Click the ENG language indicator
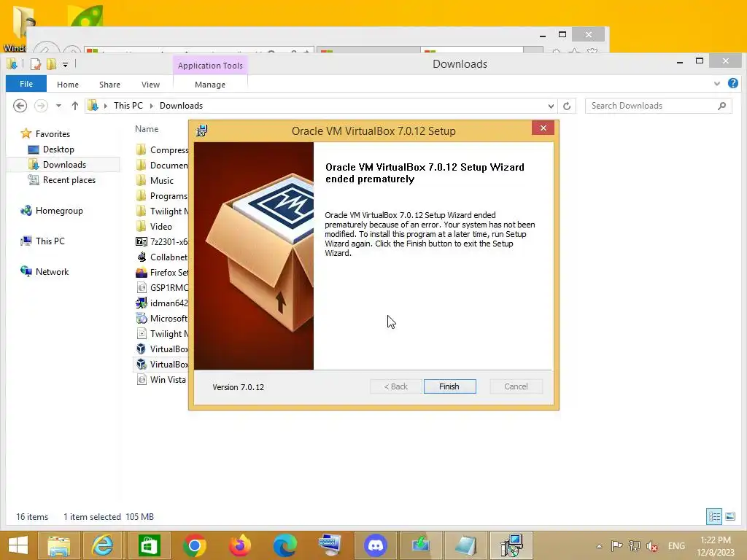The image size is (747, 560). point(676,546)
